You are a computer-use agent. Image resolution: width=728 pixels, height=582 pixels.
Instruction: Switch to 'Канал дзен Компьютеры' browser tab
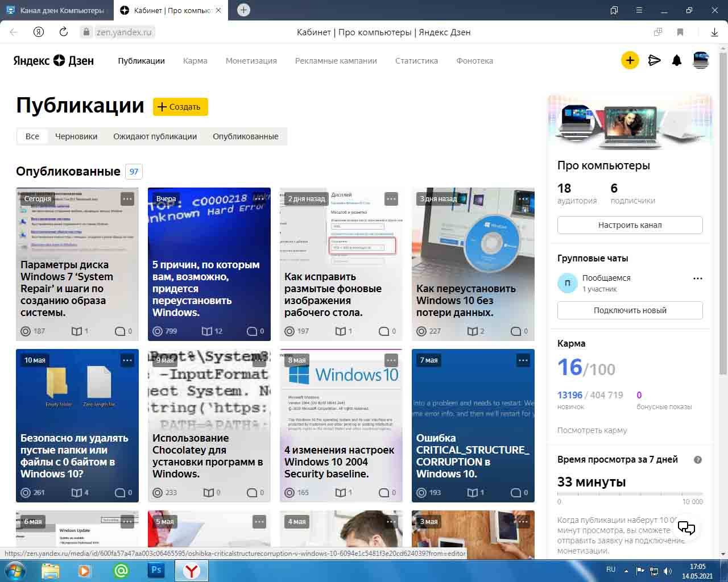click(x=56, y=10)
